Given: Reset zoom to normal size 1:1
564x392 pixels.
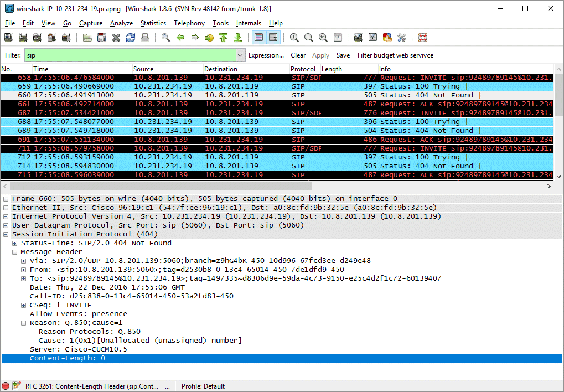Looking at the screenshot, I should click(x=323, y=38).
